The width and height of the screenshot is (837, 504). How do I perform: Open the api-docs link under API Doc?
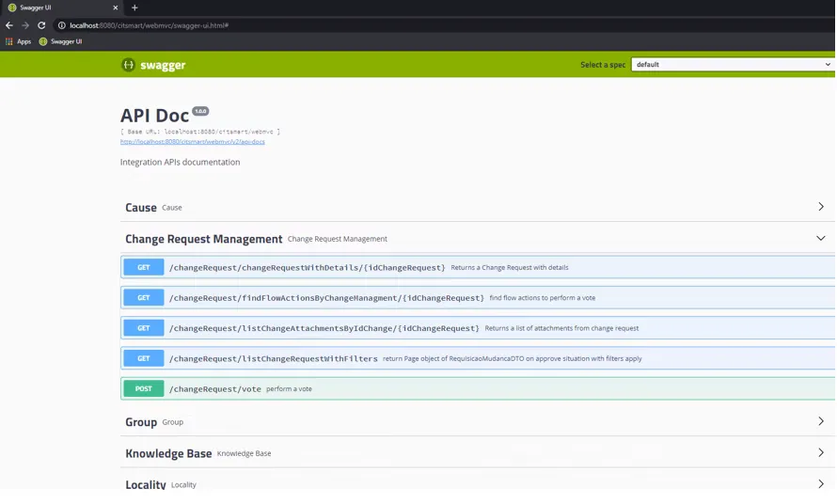click(x=192, y=141)
